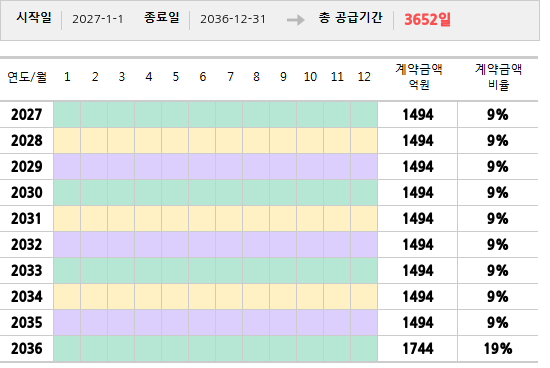Click the 2027 contract amount 1494
This screenshot has height=368, width=550.
[418, 115]
